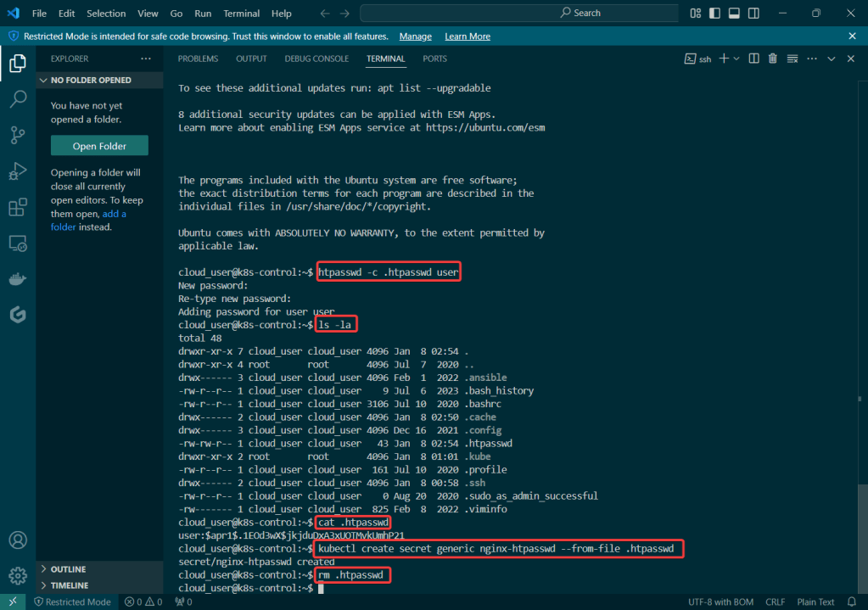The height and width of the screenshot is (610, 868).
Task: Open the Docker sidebar view
Action: coord(17,279)
